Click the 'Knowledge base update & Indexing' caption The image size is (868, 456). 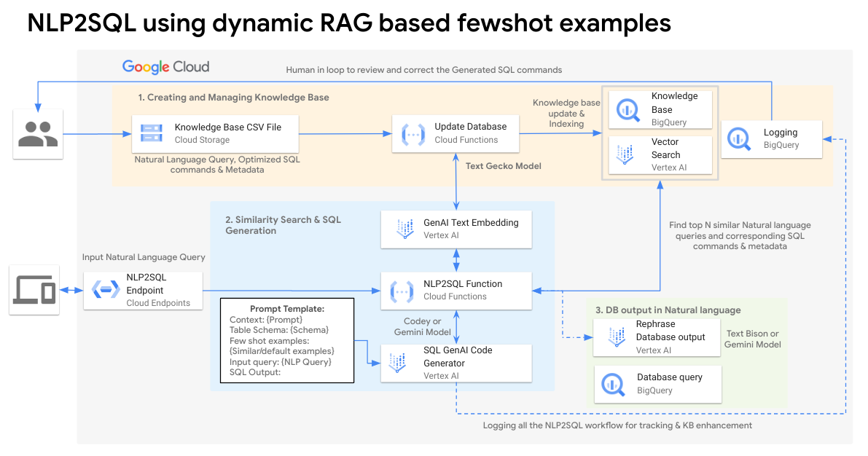tap(566, 114)
